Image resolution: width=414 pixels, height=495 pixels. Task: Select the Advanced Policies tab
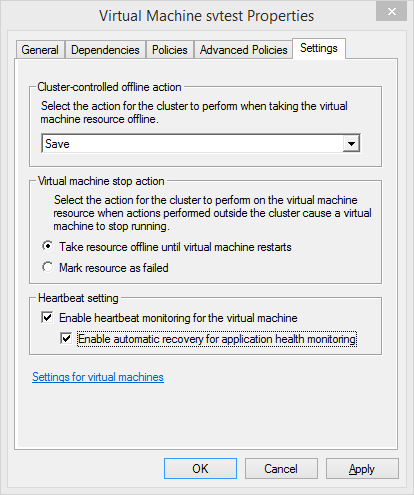pos(243,50)
